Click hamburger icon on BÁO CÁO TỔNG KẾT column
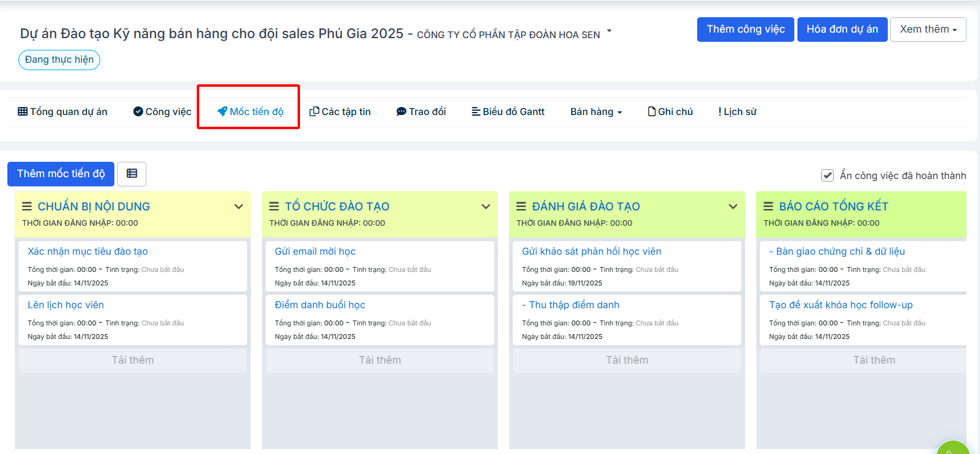Viewport: 980px width, 454px height. pyautogui.click(x=769, y=207)
